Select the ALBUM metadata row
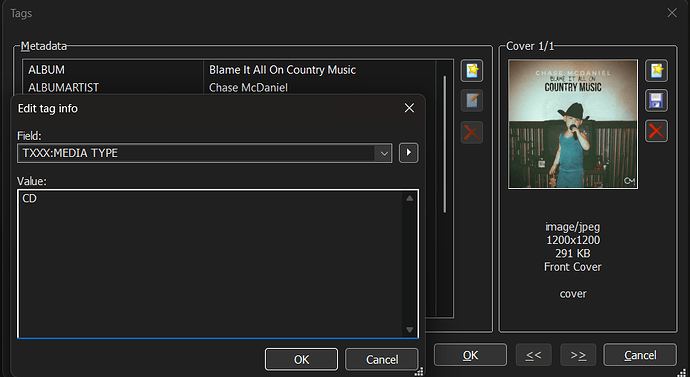The image size is (690, 377). (x=229, y=70)
